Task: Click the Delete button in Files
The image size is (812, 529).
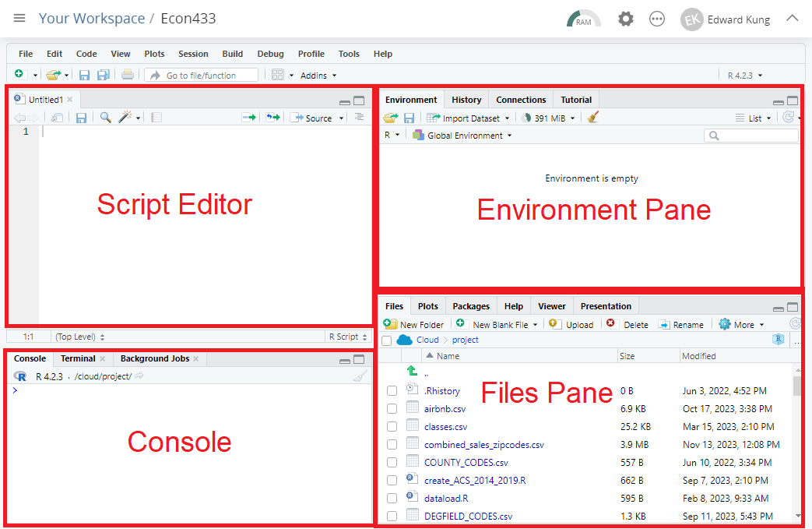Action: (x=627, y=324)
